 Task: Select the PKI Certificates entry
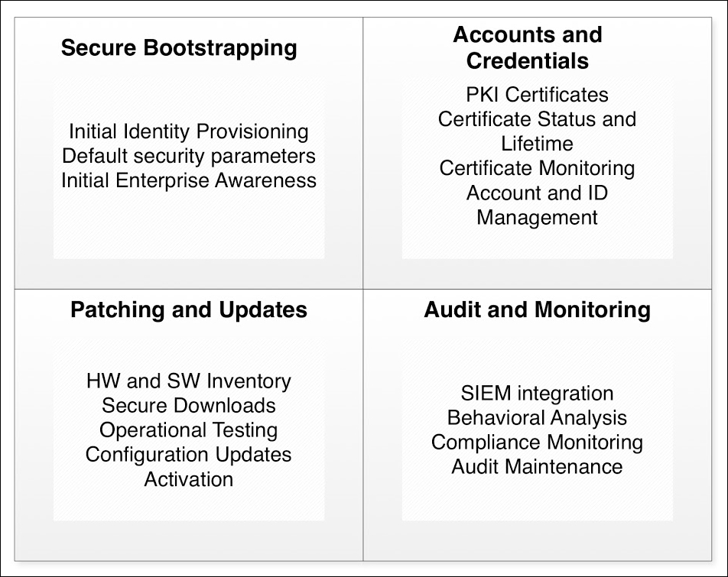(x=537, y=95)
